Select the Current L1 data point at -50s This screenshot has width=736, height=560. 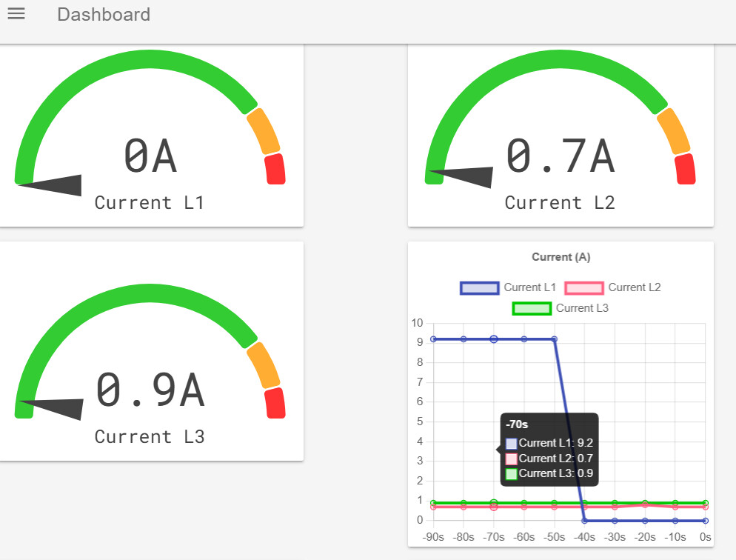coord(555,339)
